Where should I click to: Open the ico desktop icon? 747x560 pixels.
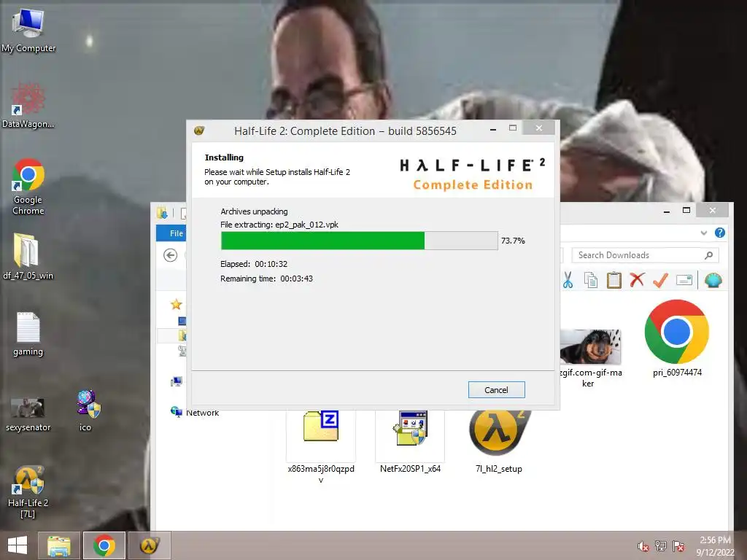point(88,411)
